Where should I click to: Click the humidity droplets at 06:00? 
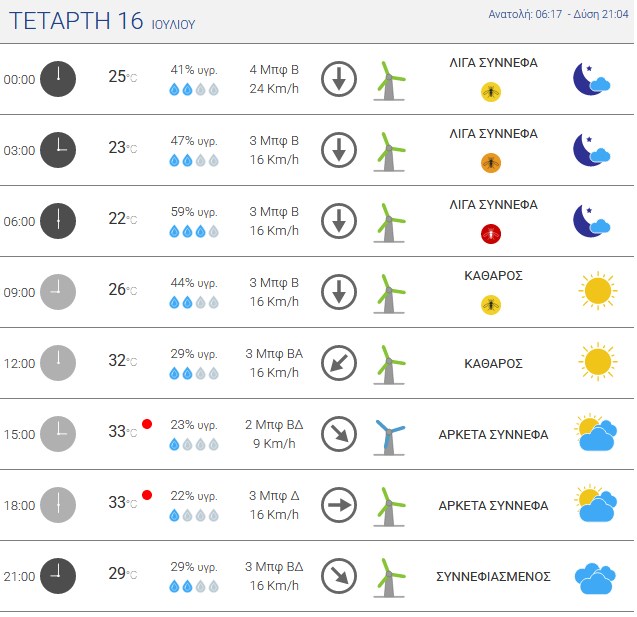194,232
